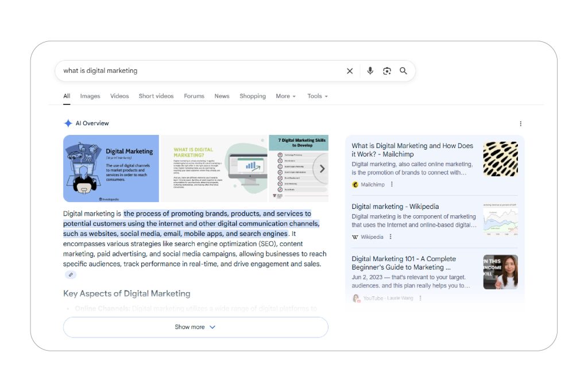Switch to the Forums tab

194,96
